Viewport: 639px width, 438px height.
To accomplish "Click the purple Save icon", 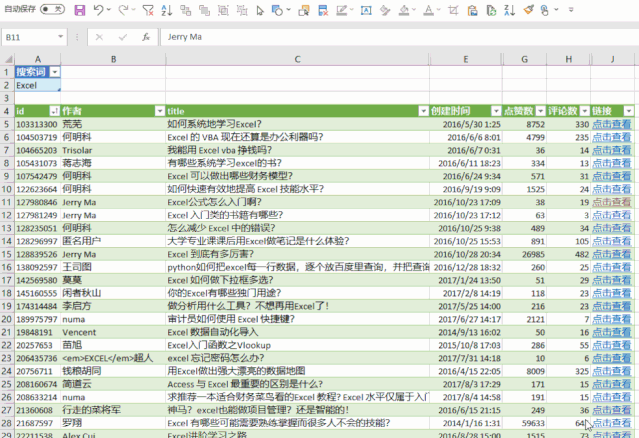I will [80, 10].
